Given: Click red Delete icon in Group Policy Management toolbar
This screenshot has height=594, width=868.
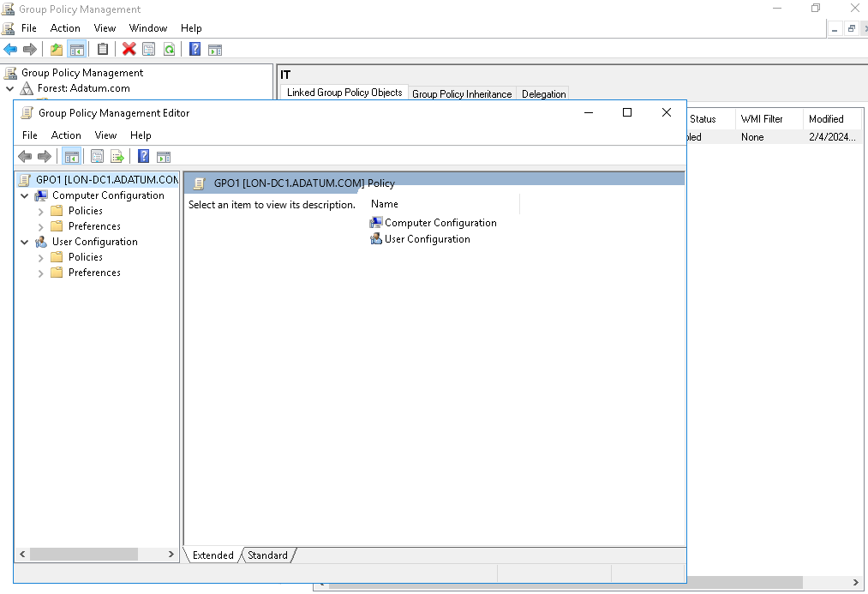Looking at the screenshot, I should [129, 49].
